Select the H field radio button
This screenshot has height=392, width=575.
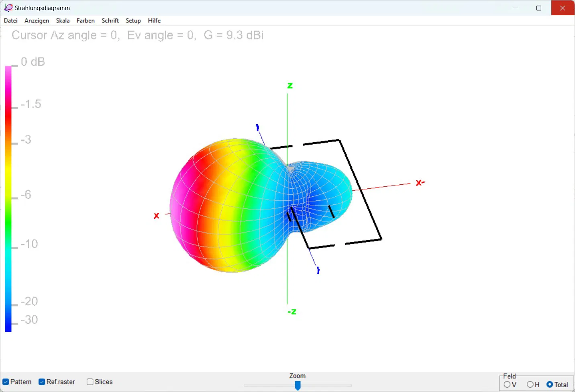point(530,384)
